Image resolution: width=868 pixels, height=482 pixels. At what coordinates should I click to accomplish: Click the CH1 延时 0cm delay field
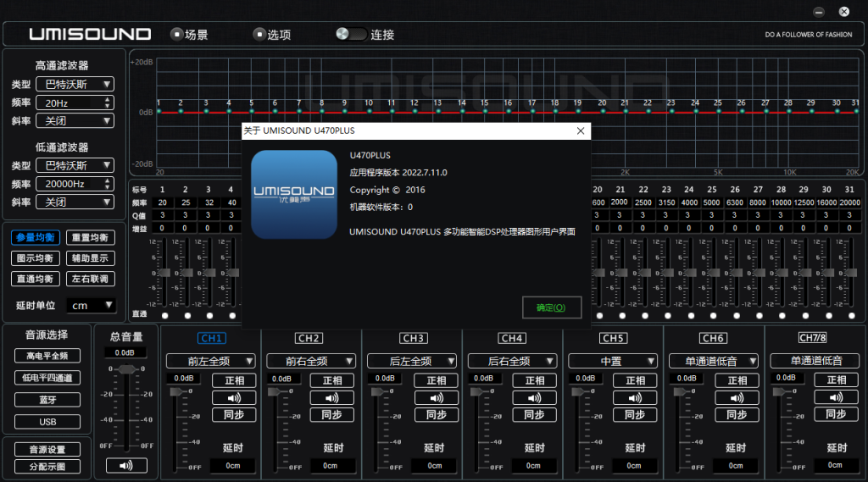(233, 466)
